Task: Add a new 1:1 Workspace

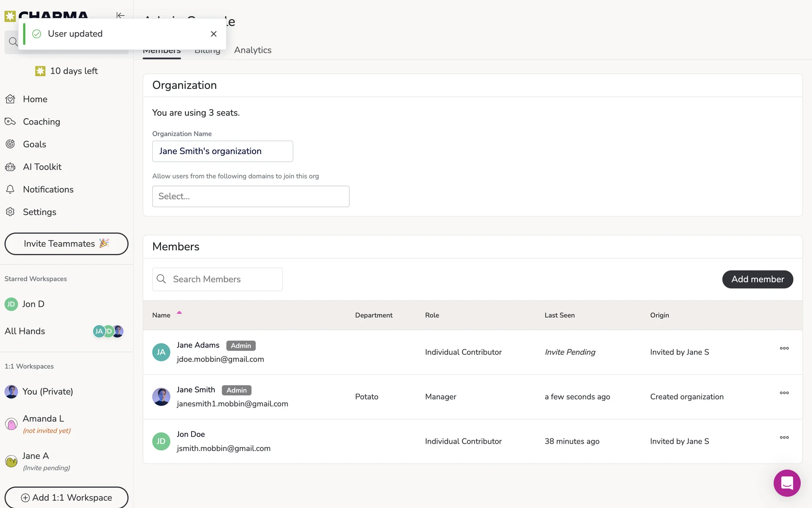Action: point(66,497)
